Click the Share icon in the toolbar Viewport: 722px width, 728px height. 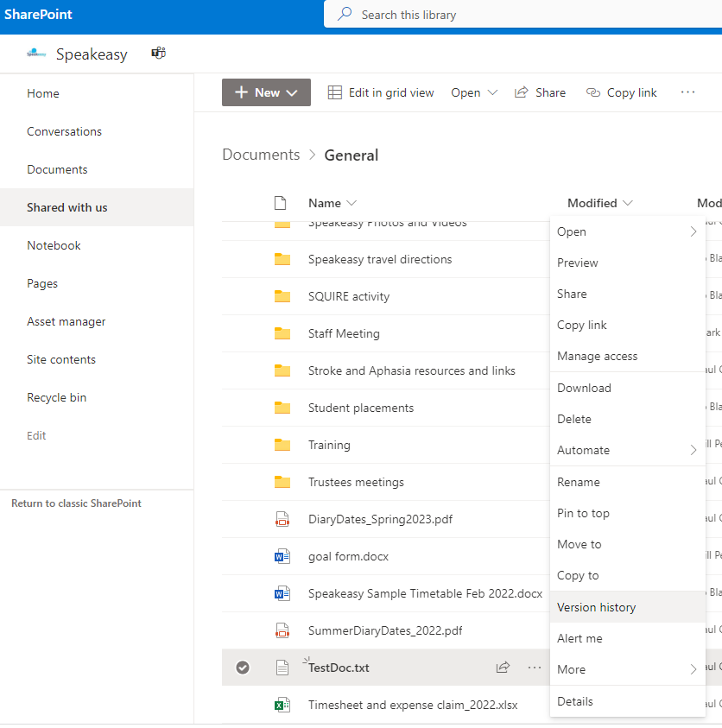pyautogui.click(x=522, y=92)
